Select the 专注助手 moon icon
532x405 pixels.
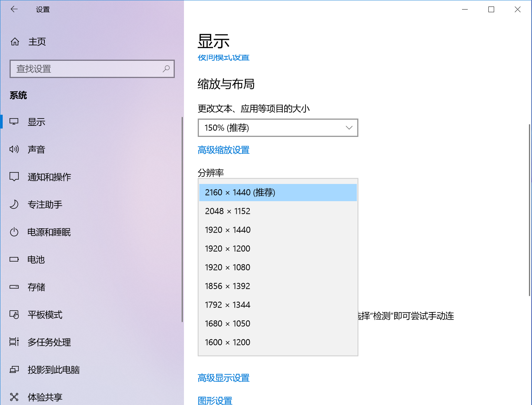pos(14,205)
